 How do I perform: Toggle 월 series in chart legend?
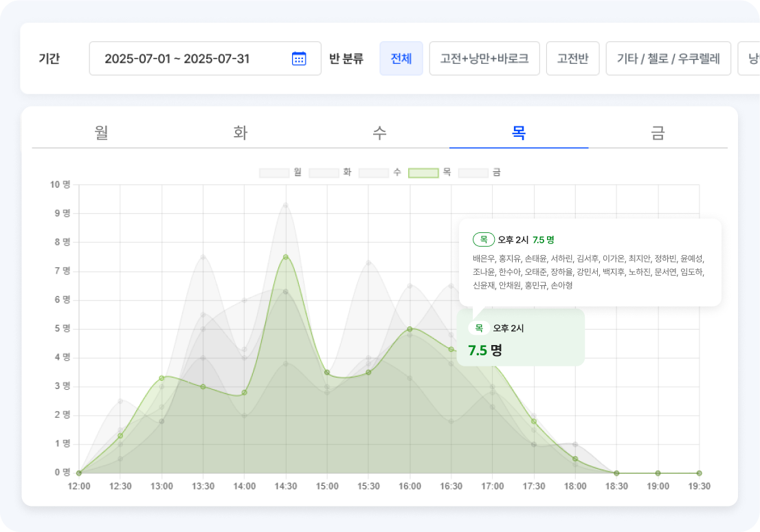[x=273, y=173]
